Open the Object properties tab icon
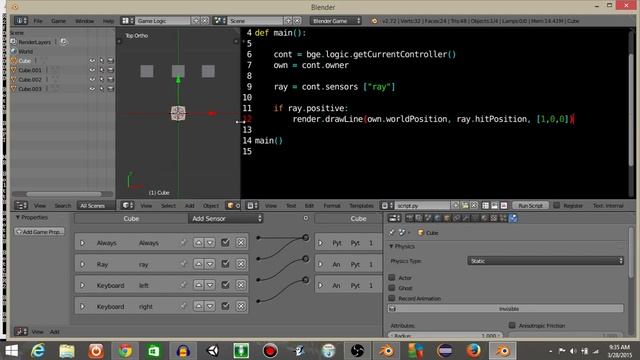 [447, 218]
